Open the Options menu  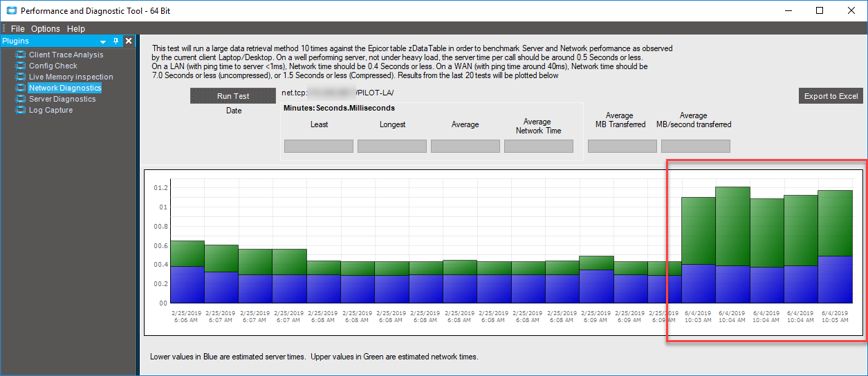(46, 29)
